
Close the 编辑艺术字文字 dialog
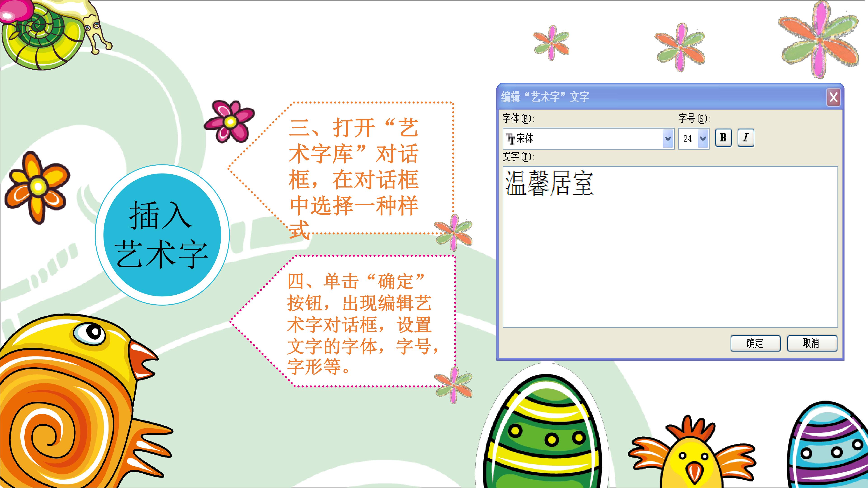coord(833,98)
